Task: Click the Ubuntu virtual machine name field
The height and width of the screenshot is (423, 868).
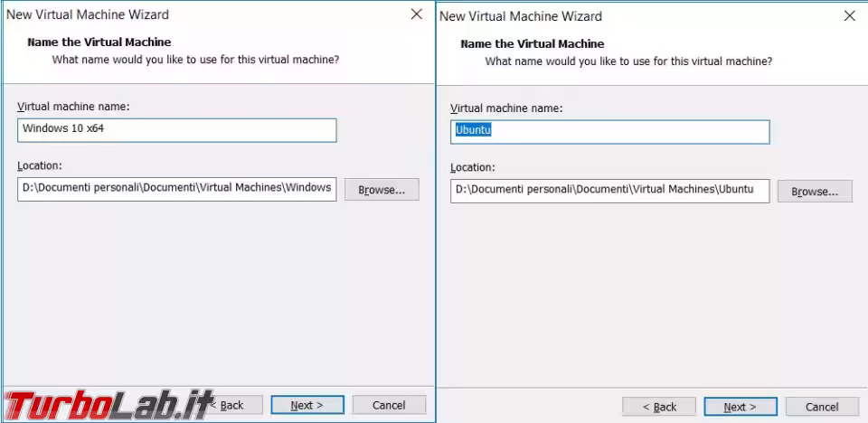Action: [x=609, y=132]
